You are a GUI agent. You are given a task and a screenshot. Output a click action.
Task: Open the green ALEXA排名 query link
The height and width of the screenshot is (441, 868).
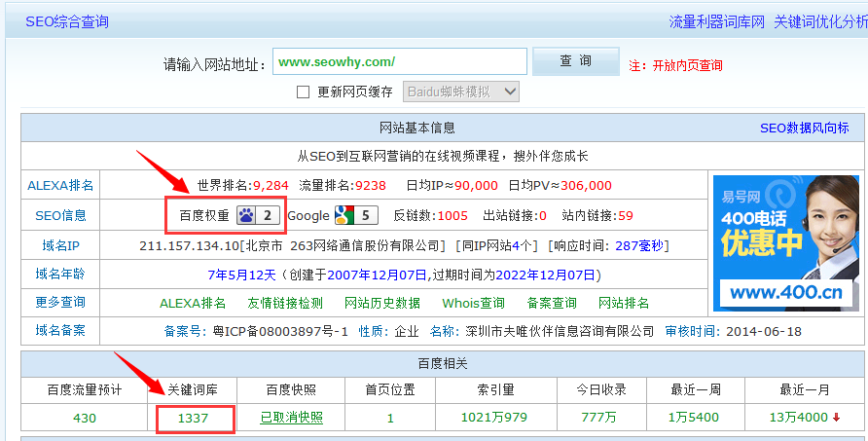point(193,303)
